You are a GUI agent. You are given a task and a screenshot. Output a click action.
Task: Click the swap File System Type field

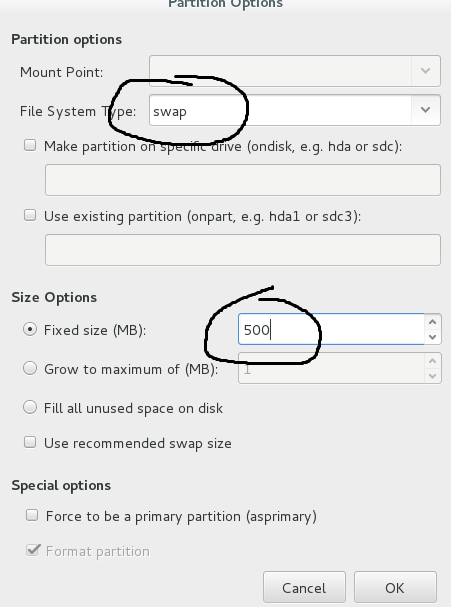click(280, 110)
